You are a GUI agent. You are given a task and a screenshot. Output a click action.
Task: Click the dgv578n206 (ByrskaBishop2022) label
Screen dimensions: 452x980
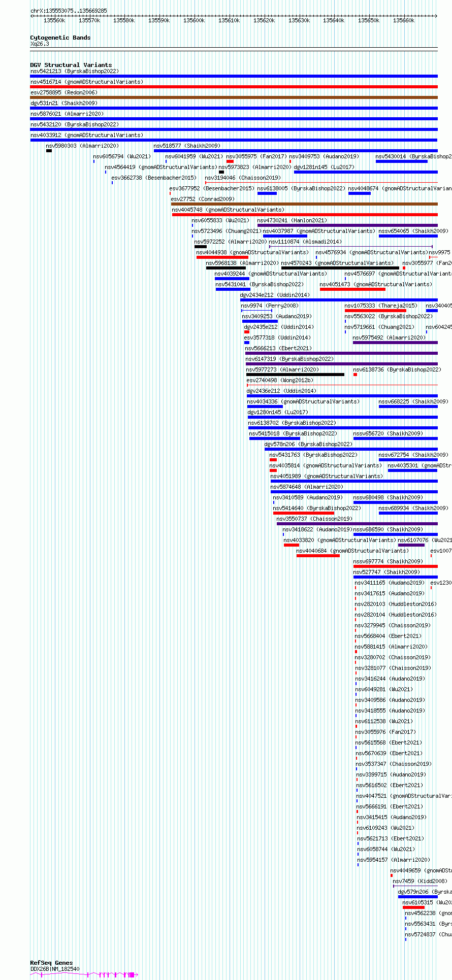[308, 445]
